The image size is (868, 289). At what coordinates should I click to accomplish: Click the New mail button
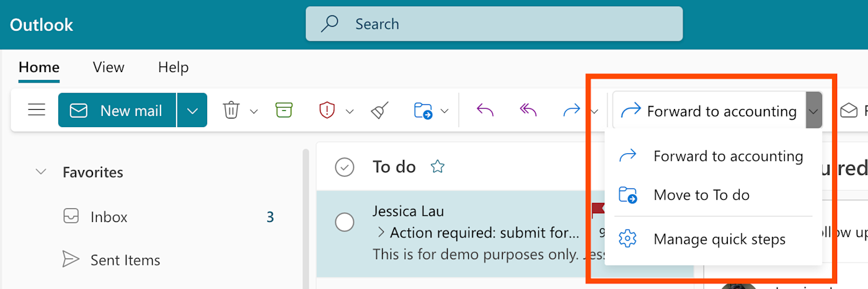[x=117, y=110]
